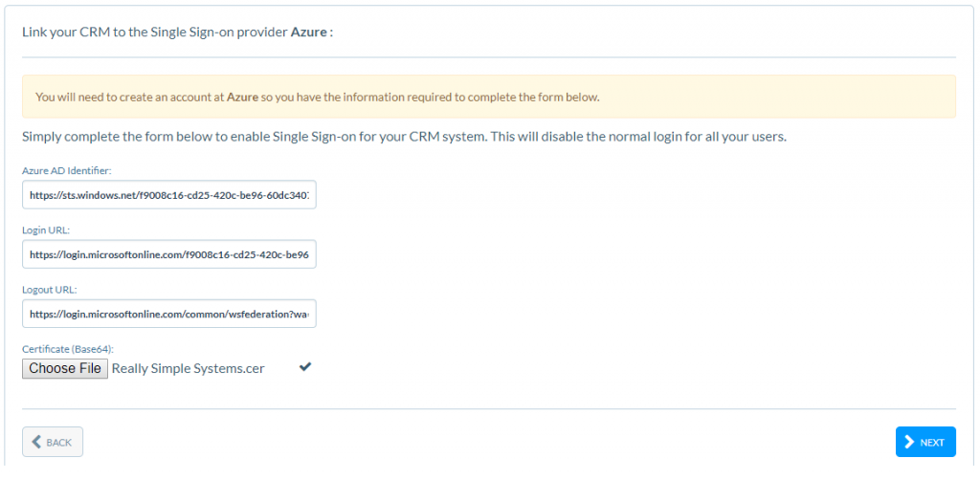This screenshot has width=980, height=480.
Task: Click the Azure AD Identifier label
Action: 66,170
